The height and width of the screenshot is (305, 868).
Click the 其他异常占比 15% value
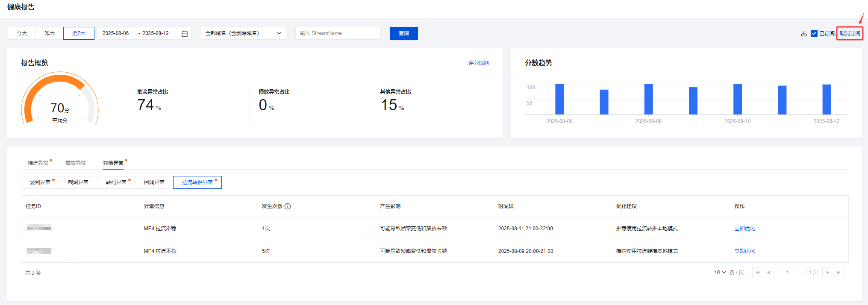392,105
